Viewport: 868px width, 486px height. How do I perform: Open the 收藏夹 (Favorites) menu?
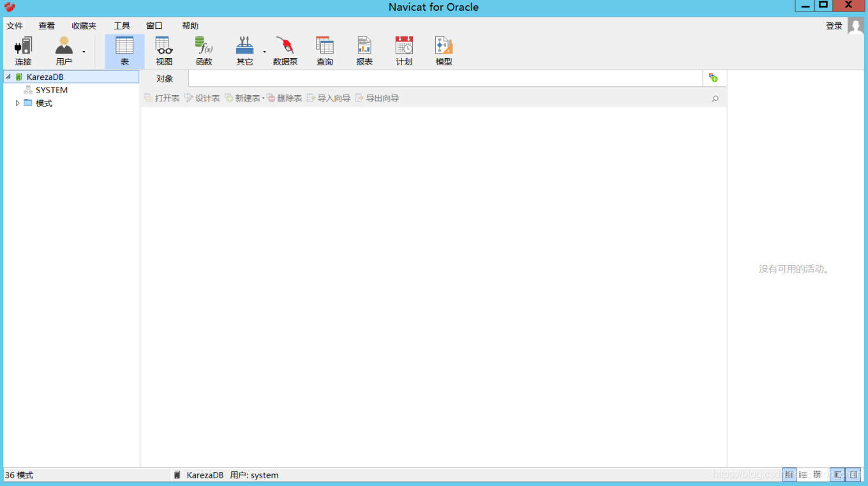coord(84,26)
